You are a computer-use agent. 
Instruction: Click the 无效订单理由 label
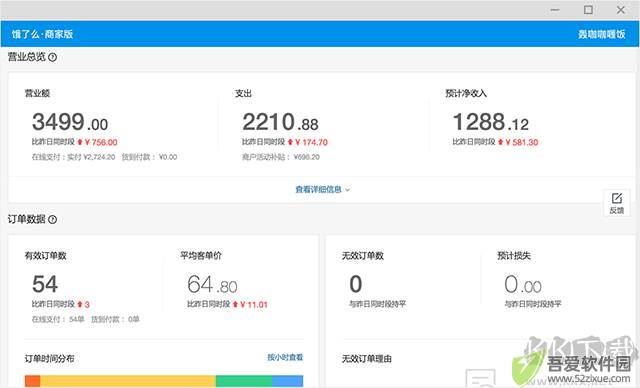click(x=367, y=359)
